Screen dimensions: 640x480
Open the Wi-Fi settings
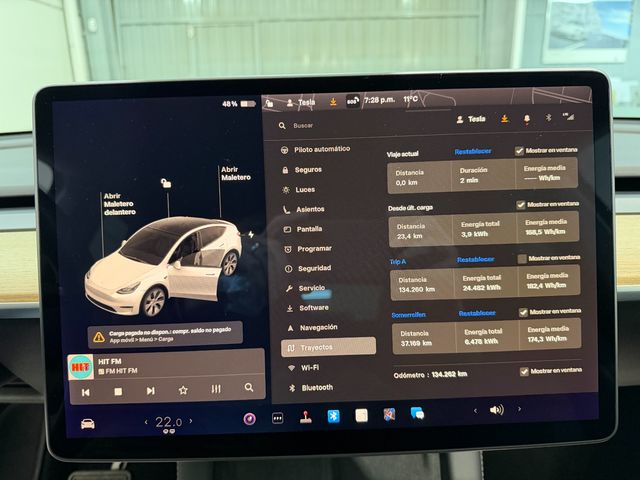click(x=304, y=368)
